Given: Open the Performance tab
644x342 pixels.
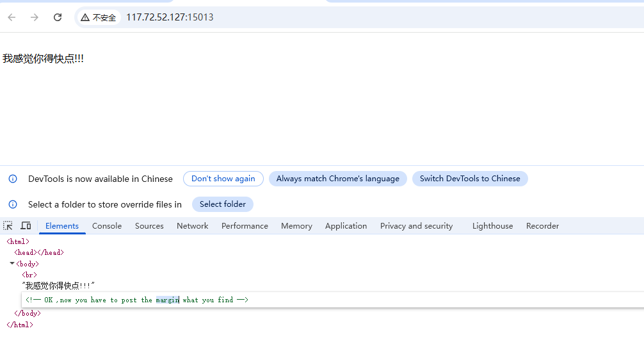Looking at the screenshot, I should pos(245,225).
